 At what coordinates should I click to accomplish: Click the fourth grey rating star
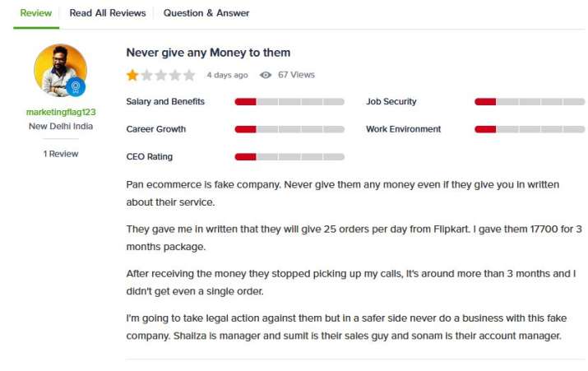[175, 75]
